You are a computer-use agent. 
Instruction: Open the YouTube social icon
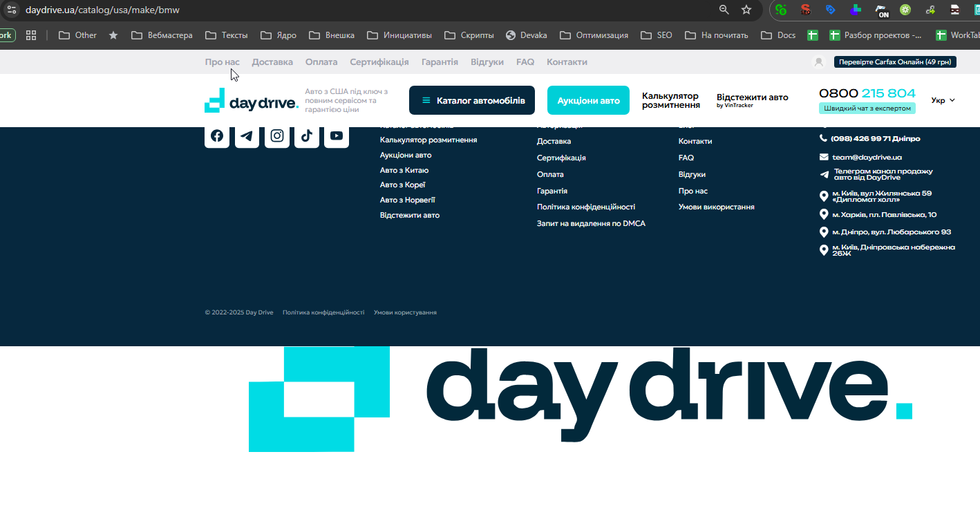(x=337, y=136)
